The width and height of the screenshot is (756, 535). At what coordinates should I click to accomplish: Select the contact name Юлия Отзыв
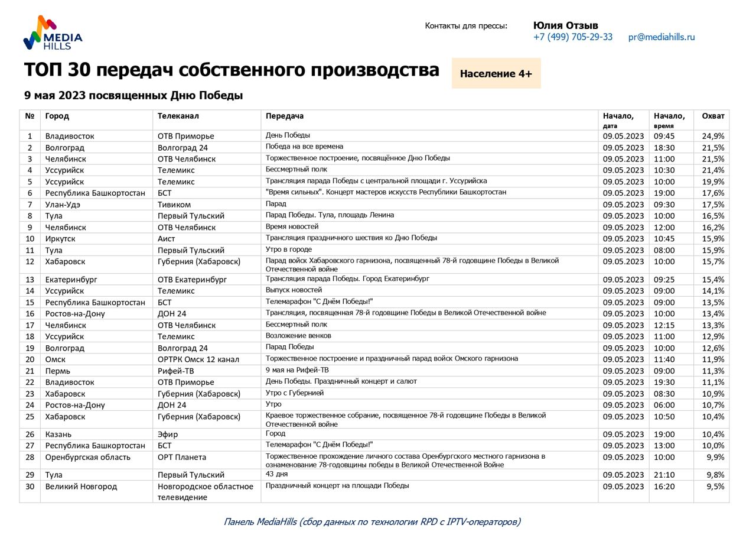pos(565,25)
